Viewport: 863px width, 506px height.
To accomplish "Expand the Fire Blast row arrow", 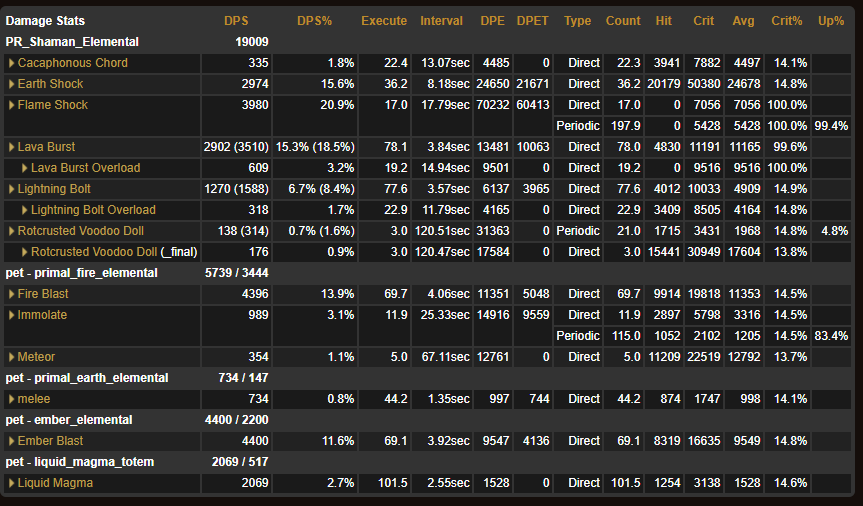I will coord(12,294).
